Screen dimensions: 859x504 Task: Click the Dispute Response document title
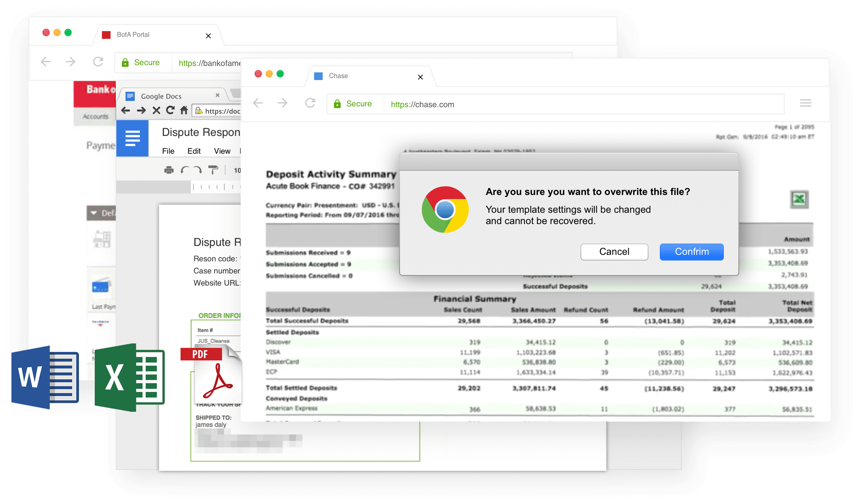point(201,132)
